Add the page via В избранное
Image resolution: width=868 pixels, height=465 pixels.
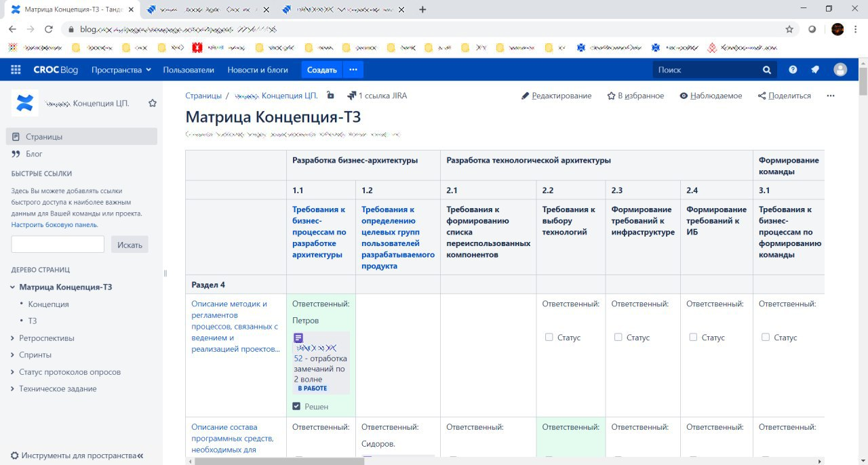click(635, 96)
